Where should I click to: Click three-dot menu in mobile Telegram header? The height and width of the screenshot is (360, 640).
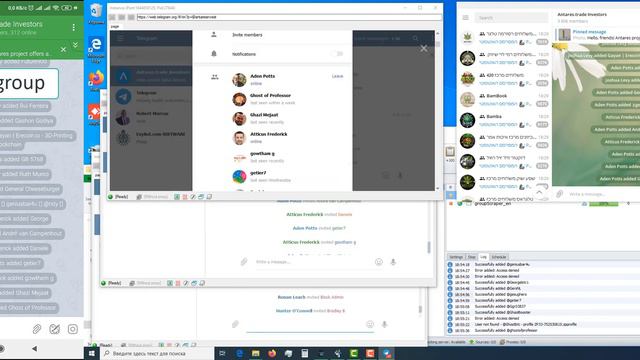click(x=73, y=27)
